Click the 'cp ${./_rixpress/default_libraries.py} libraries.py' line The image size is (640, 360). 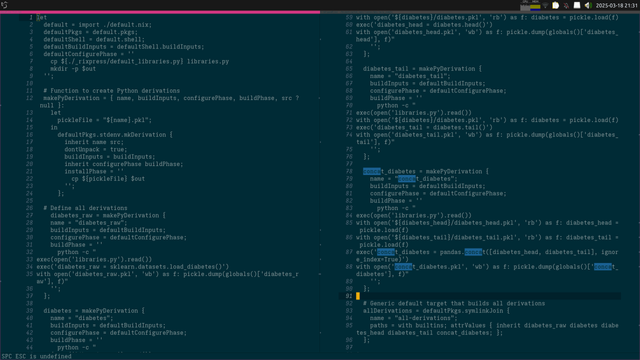coord(140,62)
